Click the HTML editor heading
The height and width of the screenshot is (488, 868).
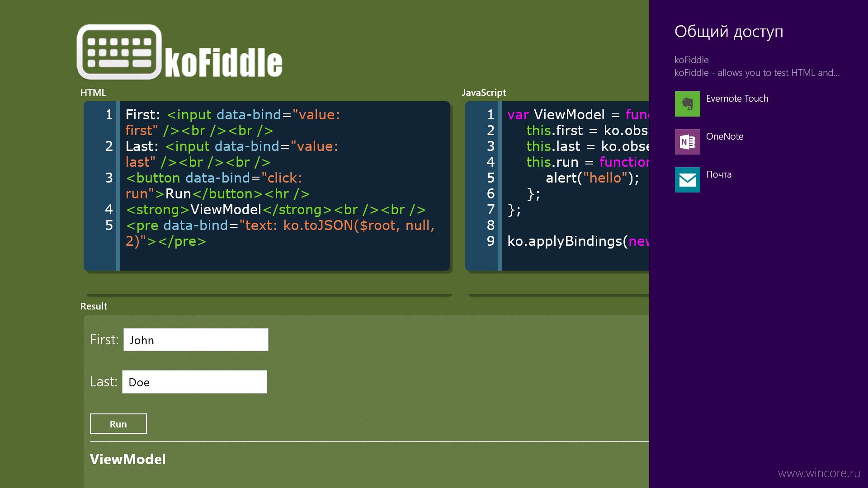(93, 93)
